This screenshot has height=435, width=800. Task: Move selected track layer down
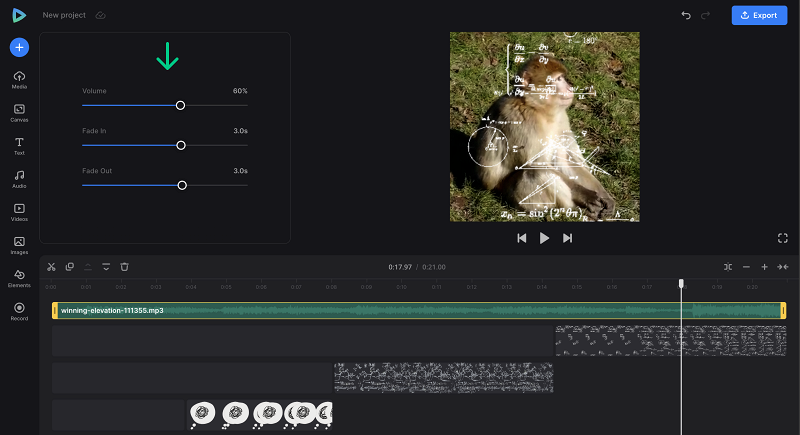106,267
